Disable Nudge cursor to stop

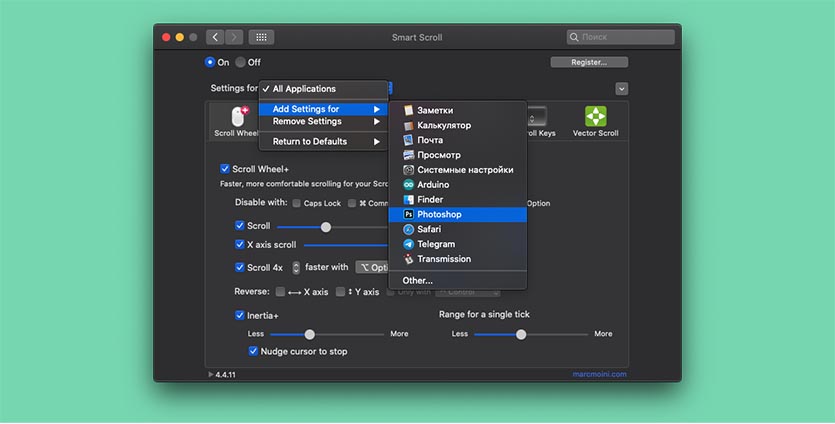(254, 351)
